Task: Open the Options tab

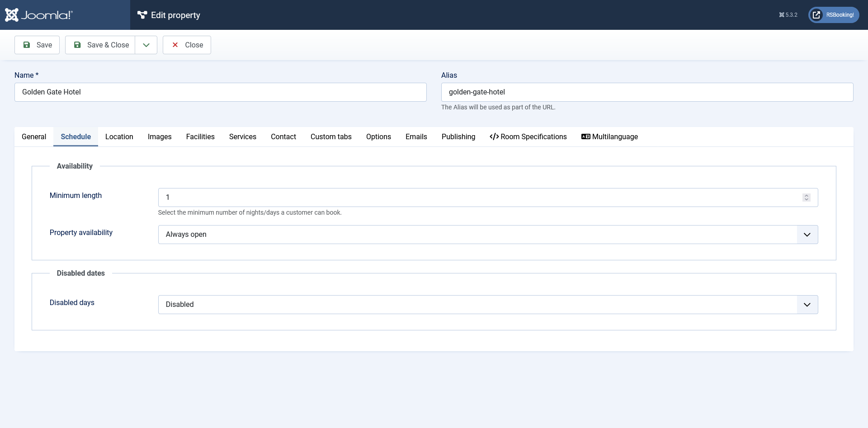Action: coord(378,136)
